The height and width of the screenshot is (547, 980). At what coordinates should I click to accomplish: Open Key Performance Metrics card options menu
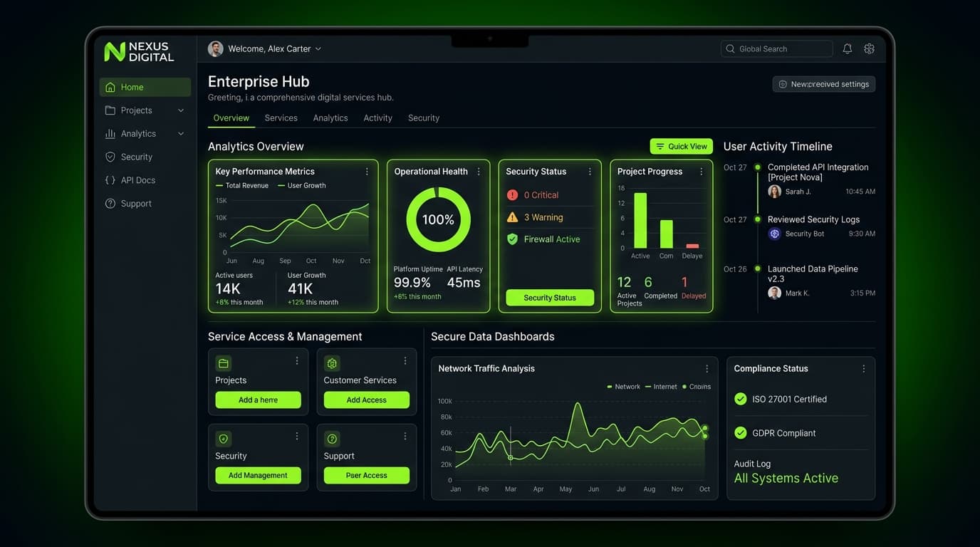coord(367,172)
